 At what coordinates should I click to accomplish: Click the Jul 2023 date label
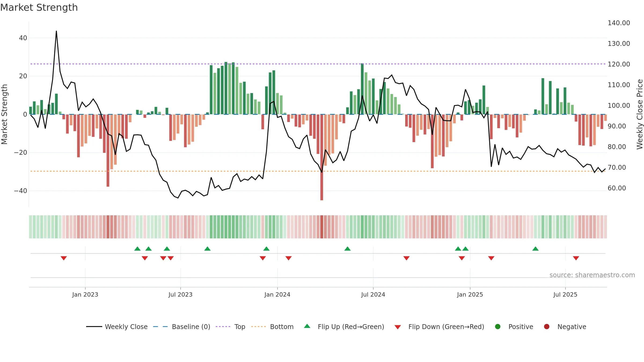point(180,294)
